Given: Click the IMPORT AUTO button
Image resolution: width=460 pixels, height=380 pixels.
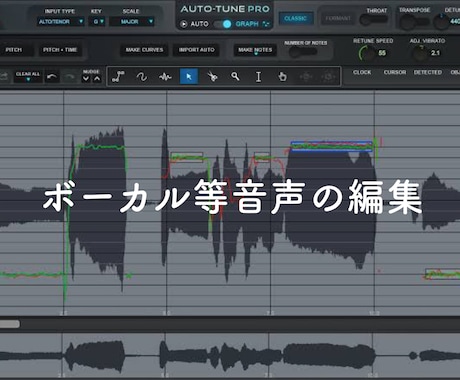Looking at the screenshot, I should 197,50.
